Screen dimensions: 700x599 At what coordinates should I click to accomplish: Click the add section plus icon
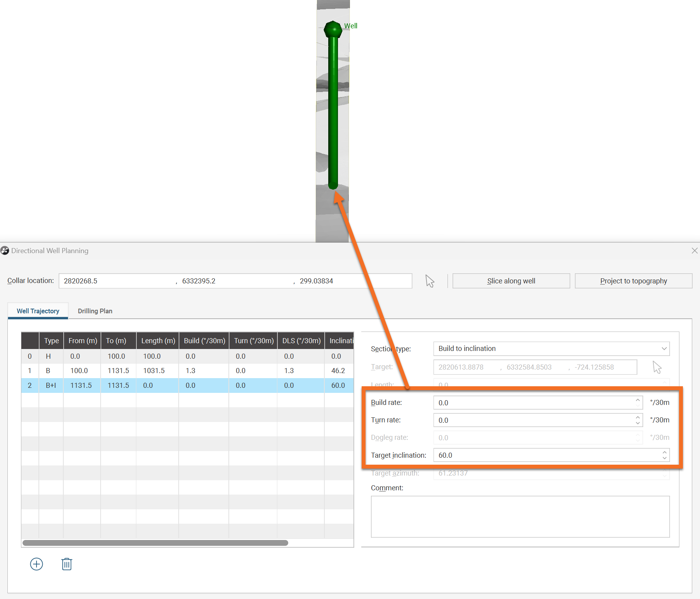click(x=37, y=564)
